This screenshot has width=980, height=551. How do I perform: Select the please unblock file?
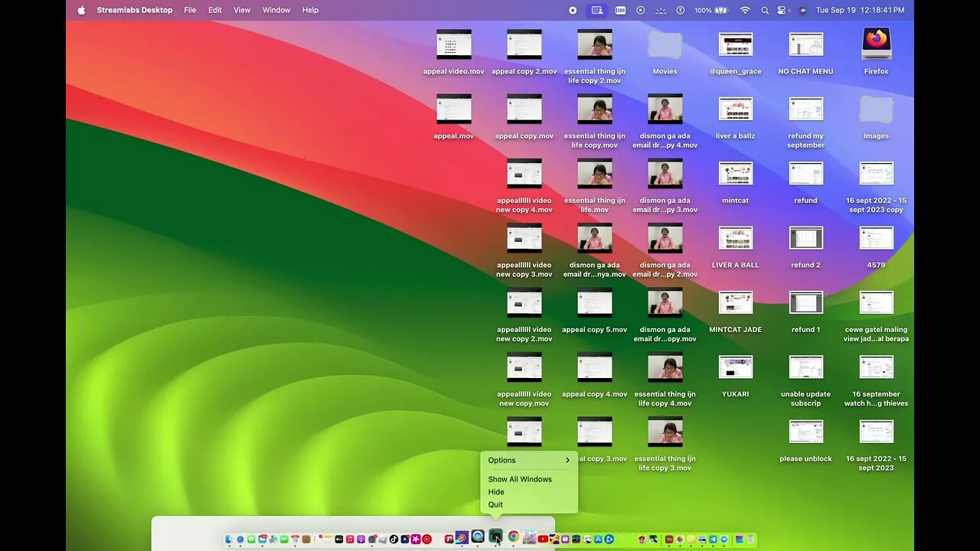click(806, 432)
